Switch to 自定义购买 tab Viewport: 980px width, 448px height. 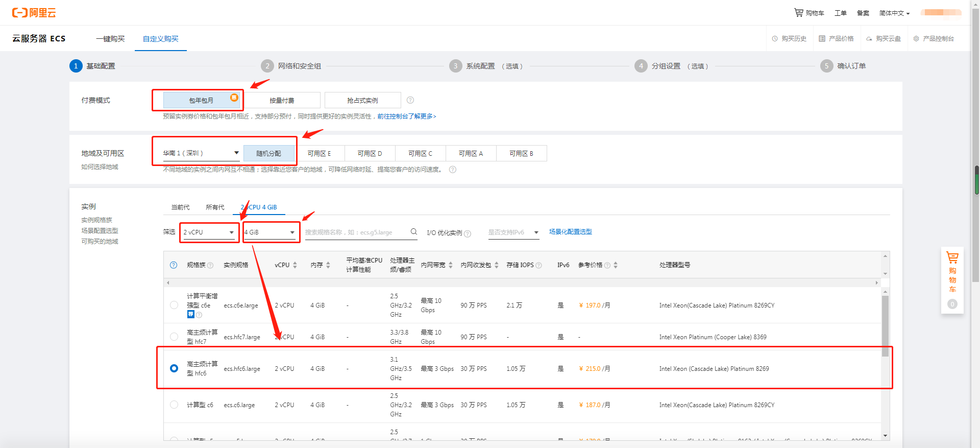click(161, 39)
